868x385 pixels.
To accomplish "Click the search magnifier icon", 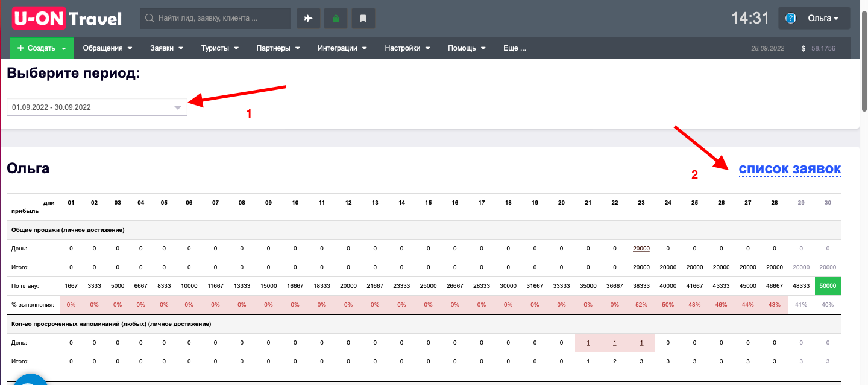I will click(x=150, y=18).
